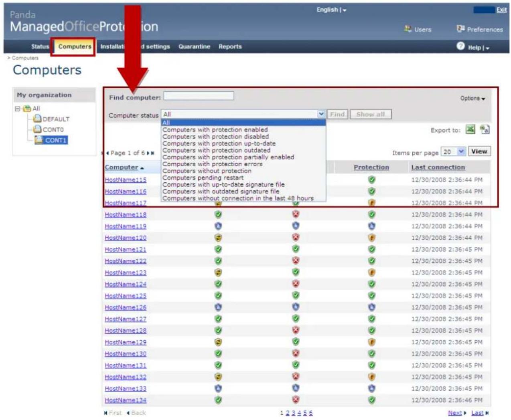
Task: Open the Computers tab
Action: click(x=75, y=46)
